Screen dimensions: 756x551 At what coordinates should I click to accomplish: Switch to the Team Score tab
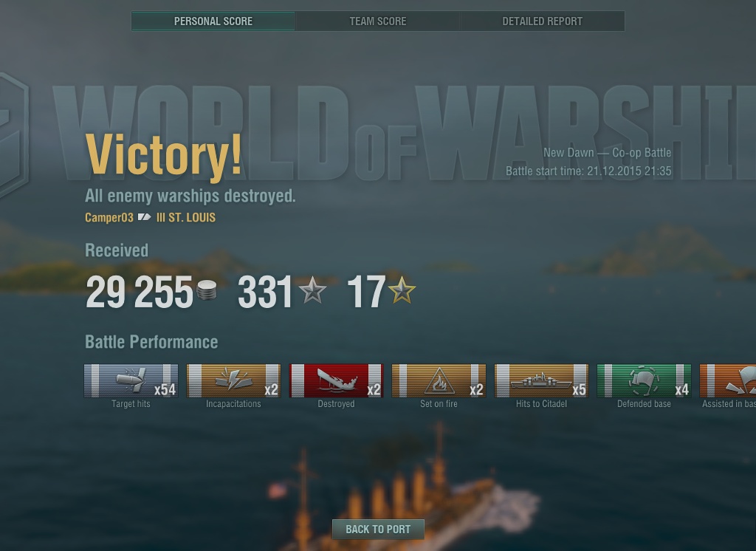377,21
